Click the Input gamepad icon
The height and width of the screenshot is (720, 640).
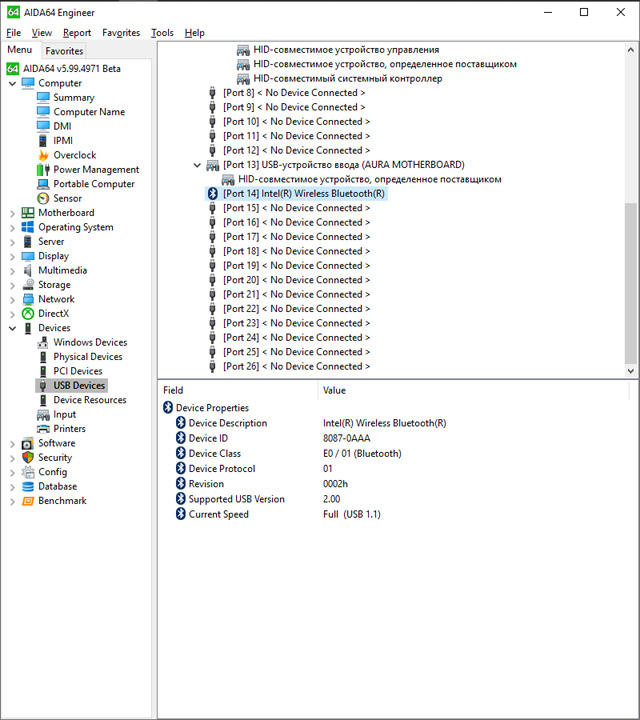point(43,414)
